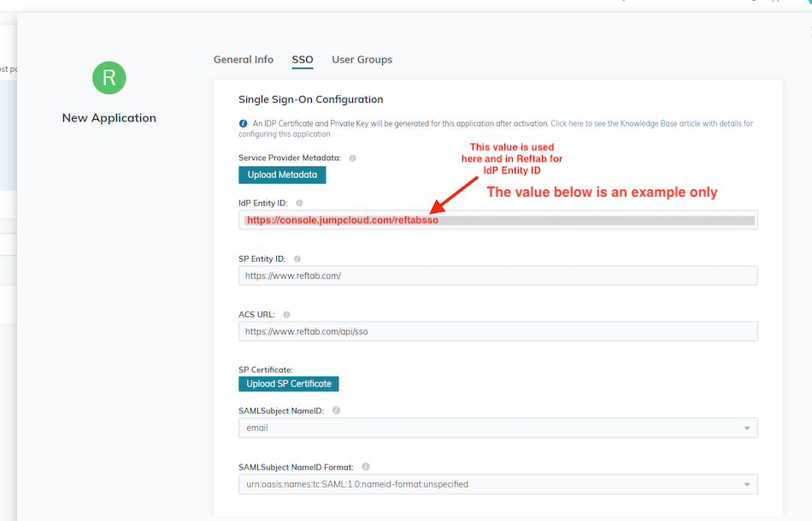This screenshot has height=521, width=812.
Task: Switch to the General Info tab
Action: click(244, 60)
